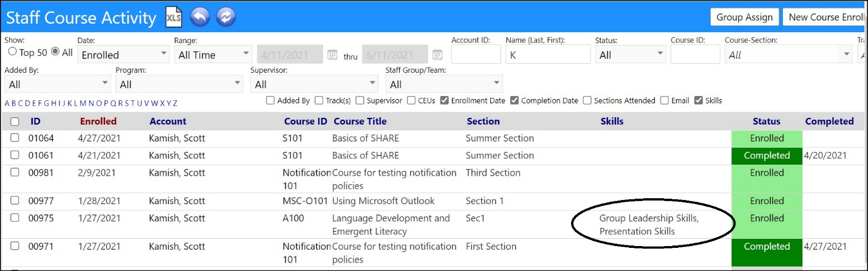868x271 pixels.
Task: Sort by the ID column header
Action: tap(35, 121)
